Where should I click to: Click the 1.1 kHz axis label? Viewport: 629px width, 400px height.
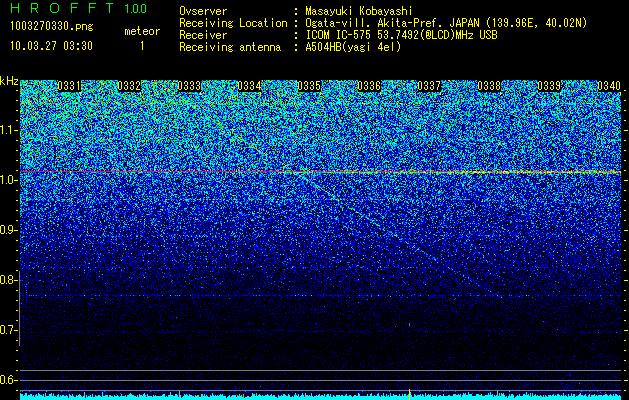pyautogui.click(x=8, y=130)
